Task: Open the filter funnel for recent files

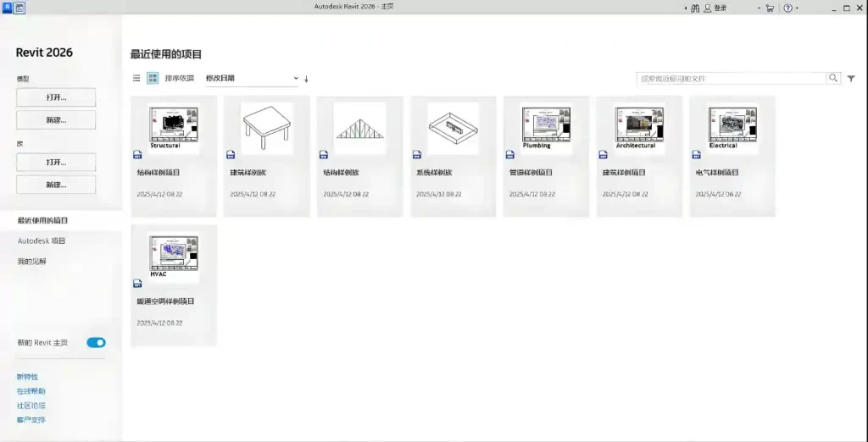Action: 851,79
